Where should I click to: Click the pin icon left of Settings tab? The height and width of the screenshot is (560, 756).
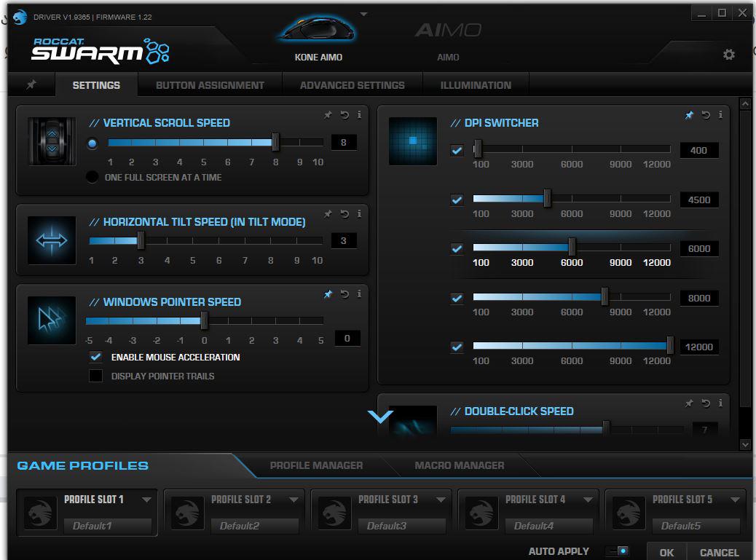tap(31, 85)
